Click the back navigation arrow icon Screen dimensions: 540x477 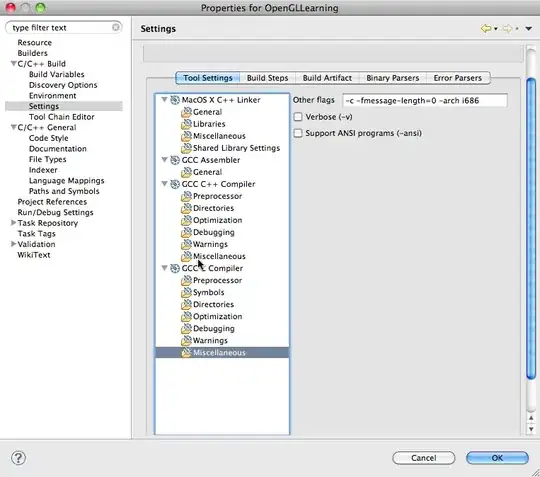point(486,28)
